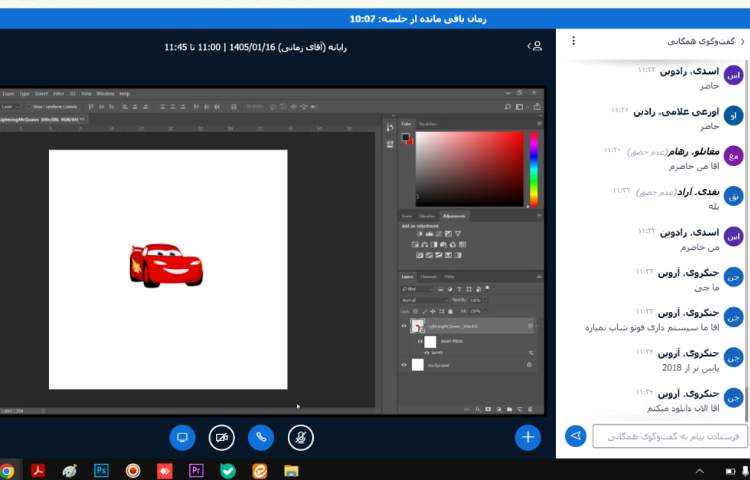The image size is (750, 480).
Task: Pick a color in the red color field
Action: pos(470,169)
